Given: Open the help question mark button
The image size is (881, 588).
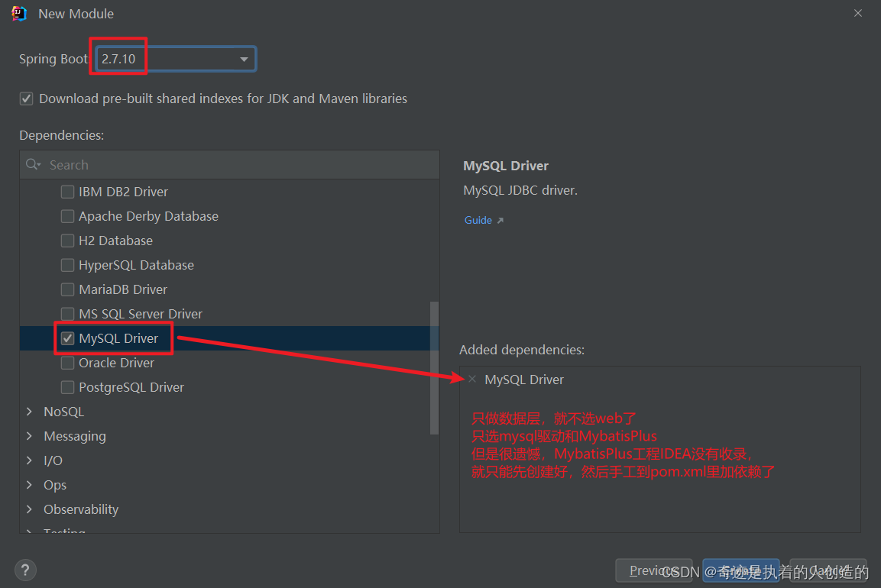Looking at the screenshot, I should point(25,570).
